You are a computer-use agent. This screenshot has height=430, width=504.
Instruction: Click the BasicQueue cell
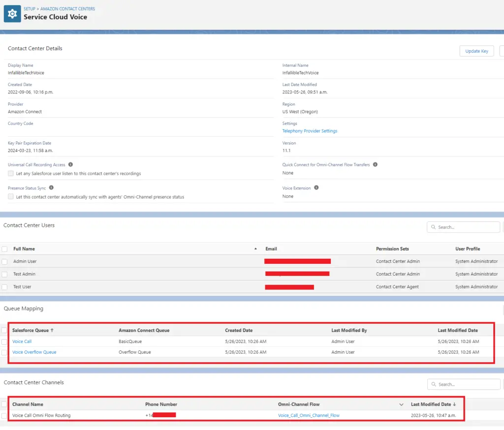(130, 341)
